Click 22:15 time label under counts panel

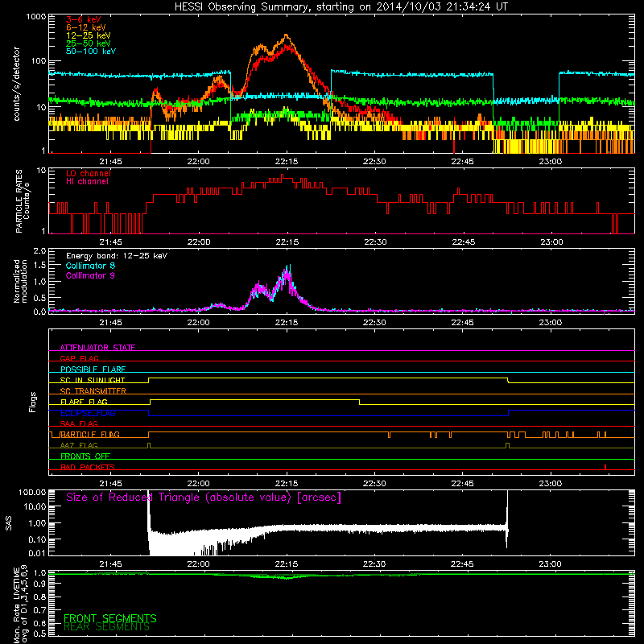click(287, 162)
